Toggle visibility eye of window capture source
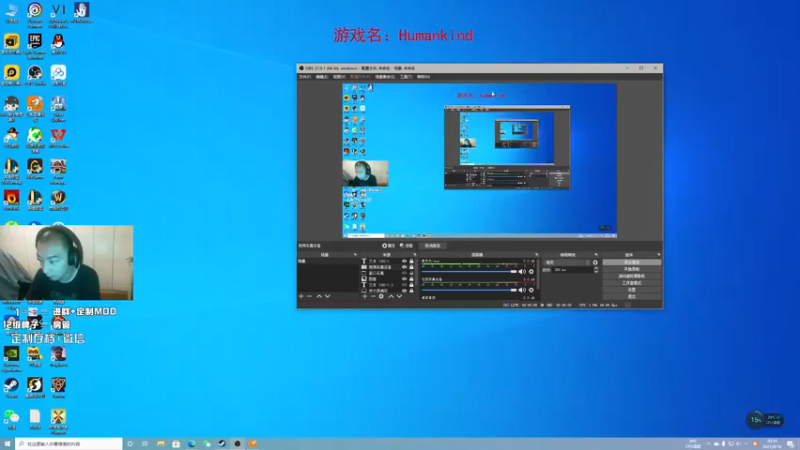This screenshot has height=450, width=800. tap(404, 273)
